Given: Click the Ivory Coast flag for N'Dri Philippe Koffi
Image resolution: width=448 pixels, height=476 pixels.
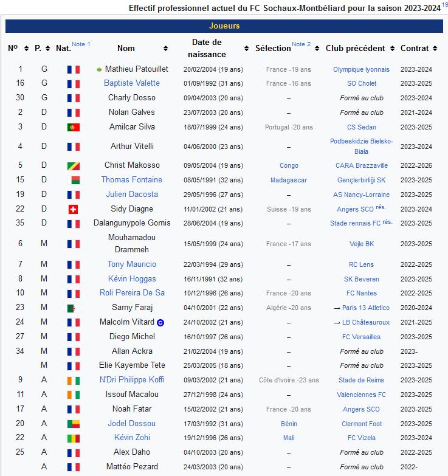Looking at the screenshot, I should click(x=74, y=381).
